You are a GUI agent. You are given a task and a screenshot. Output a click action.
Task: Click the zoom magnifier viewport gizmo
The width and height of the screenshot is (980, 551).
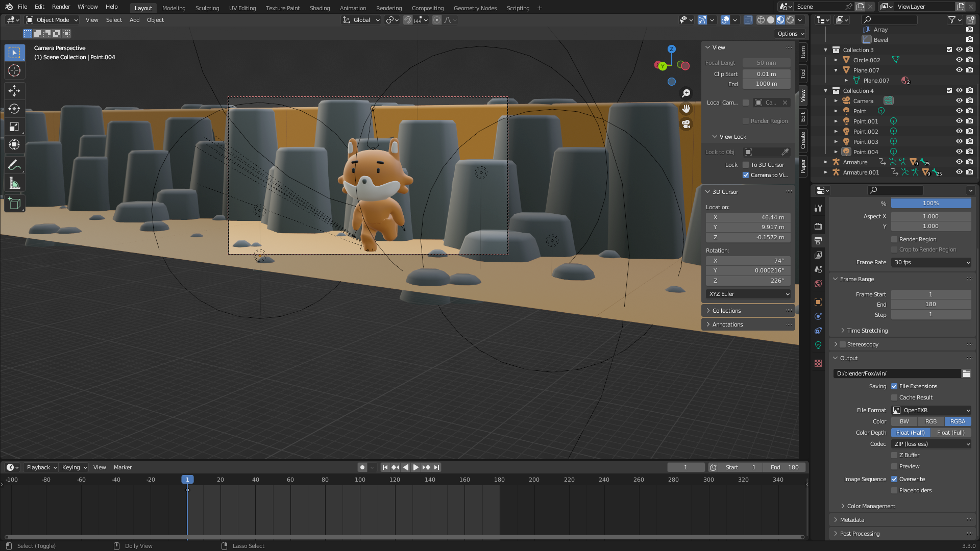686,93
